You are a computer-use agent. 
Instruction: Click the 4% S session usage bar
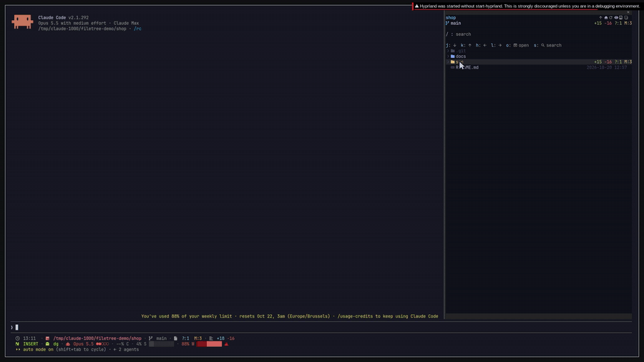point(162,344)
